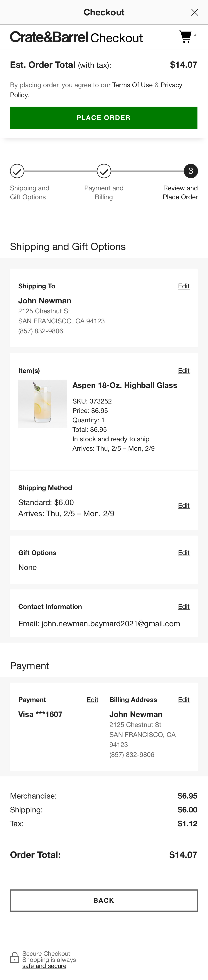Screen dimensions: 208x980
Task: Edit the Payment method
Action: pyautogui.click(x=92, y=700)
